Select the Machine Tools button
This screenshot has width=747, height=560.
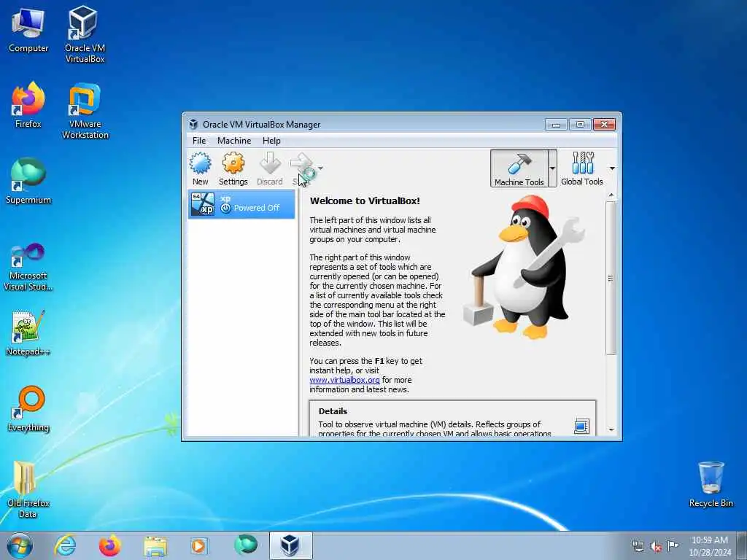[519, 168]
